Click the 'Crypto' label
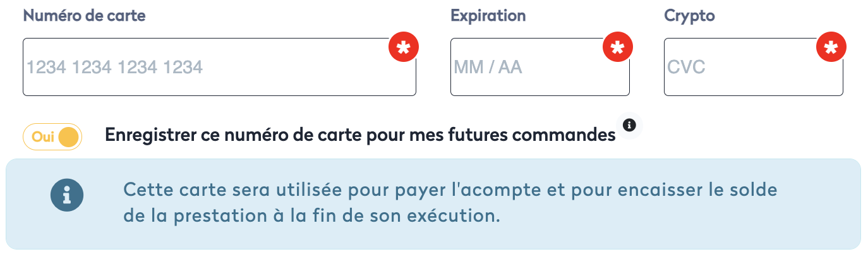 point(689,16)
